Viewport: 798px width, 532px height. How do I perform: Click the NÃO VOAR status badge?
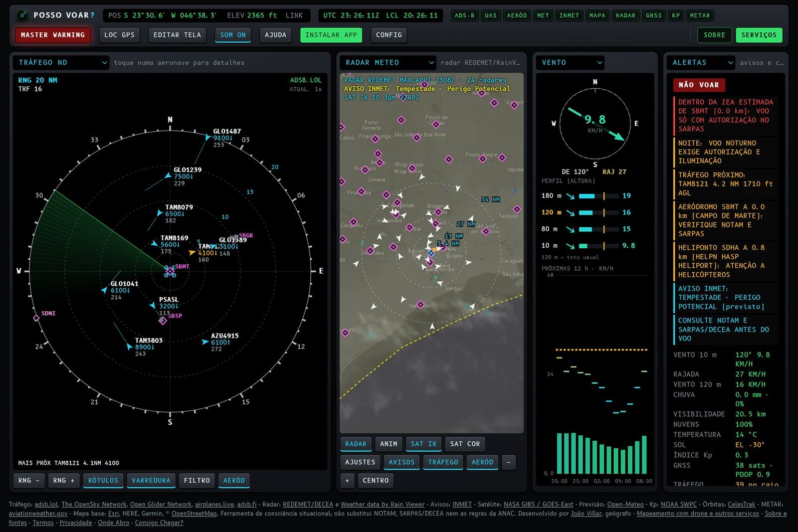click(x=699, y=85)
